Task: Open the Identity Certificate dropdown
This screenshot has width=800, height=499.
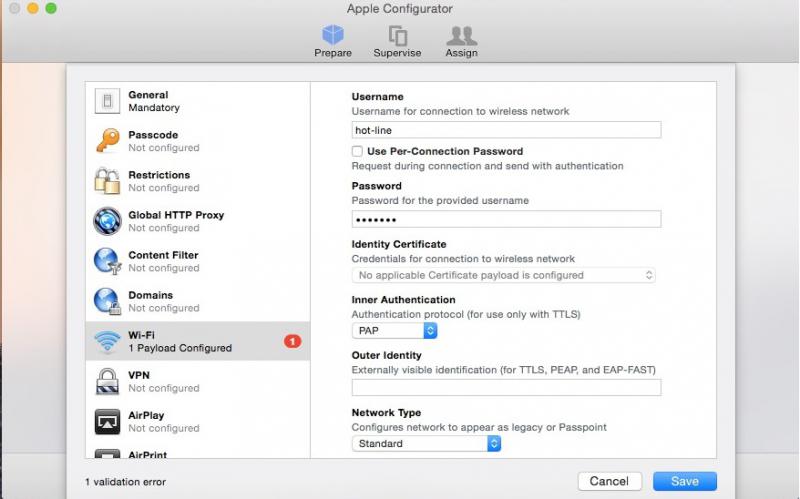Action: point(504,275)
